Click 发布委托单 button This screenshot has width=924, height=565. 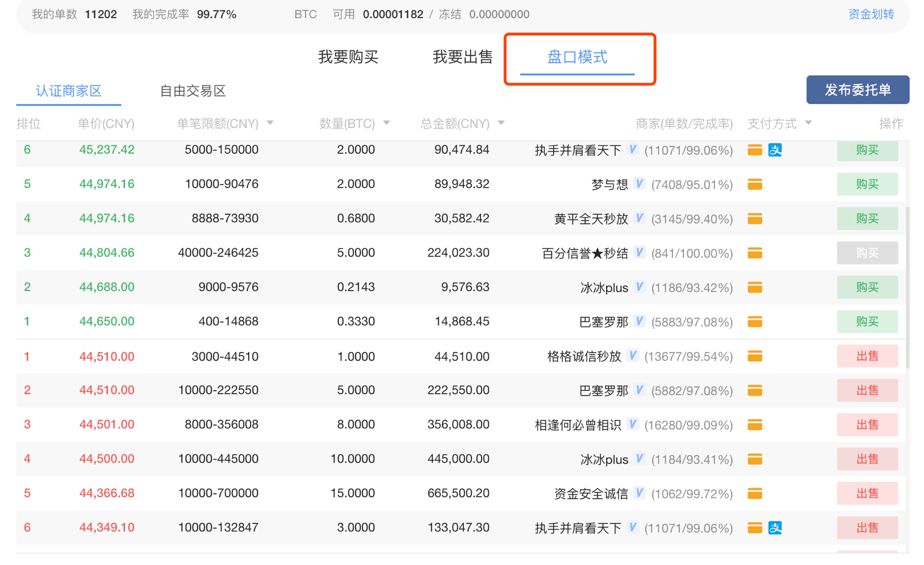[858, 90]
